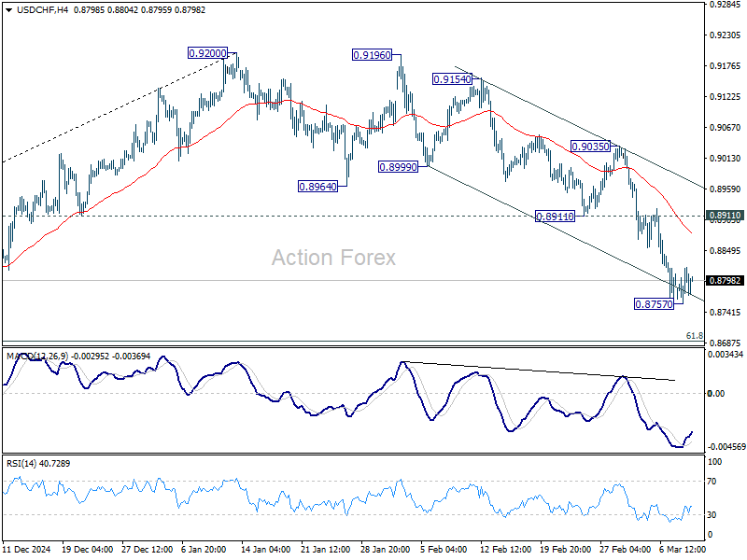The image size is (747, 560).
Task: Click the 0.92845 price axis value
Action: point(726,5)
